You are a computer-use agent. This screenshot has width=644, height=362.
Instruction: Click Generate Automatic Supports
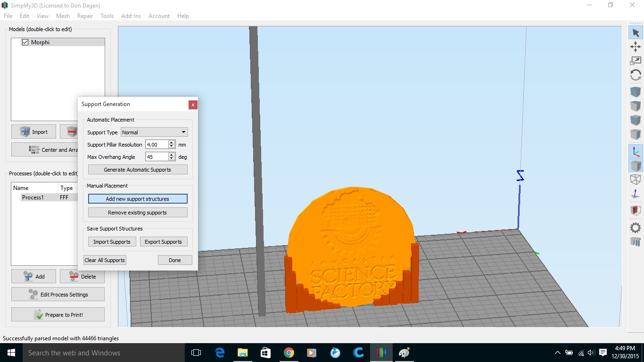point(138,170)
